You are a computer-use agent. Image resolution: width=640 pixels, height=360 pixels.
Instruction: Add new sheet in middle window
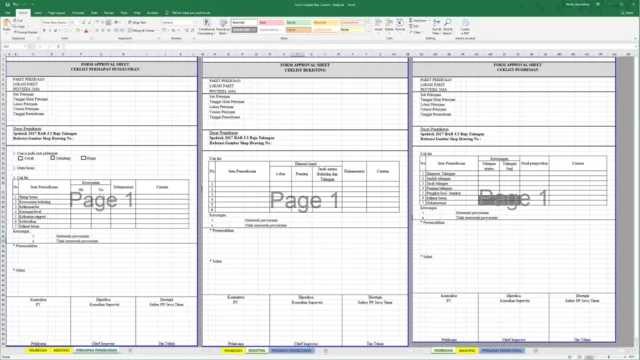[x=325, y=350]
